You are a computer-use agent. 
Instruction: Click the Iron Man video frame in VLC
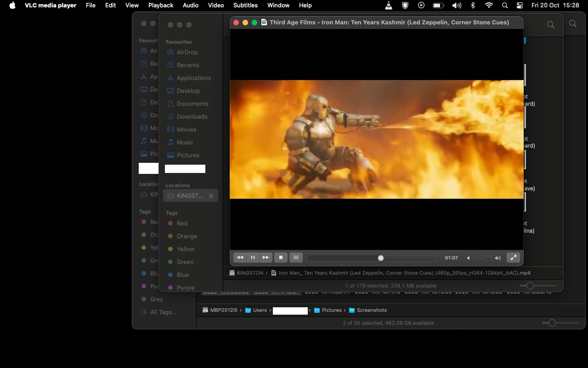pyautogui.click(x=376, y=139)
